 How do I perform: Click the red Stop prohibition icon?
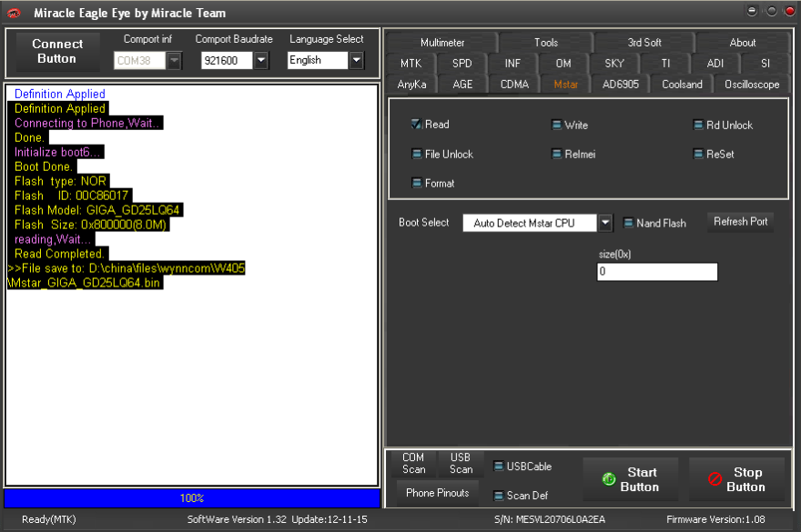point(715,479)
